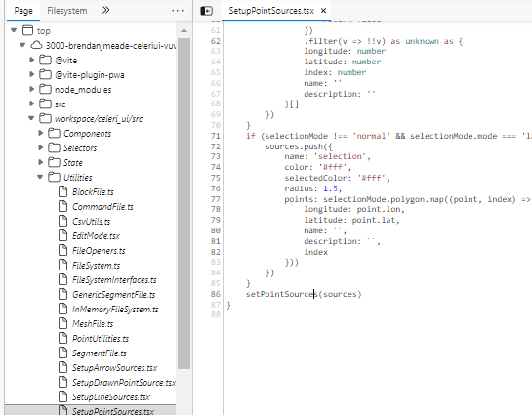Expand the Components folder
This screenshot has width=532, height=415.
point(41,133)
